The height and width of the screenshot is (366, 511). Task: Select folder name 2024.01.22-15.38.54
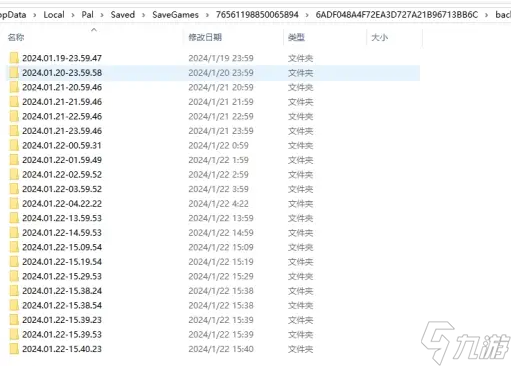(x=62, y=305)
